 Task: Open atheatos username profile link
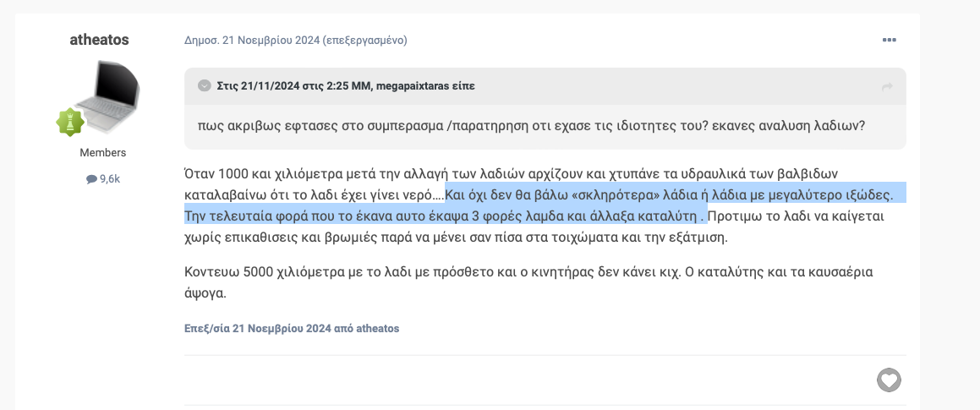coord(100,40)
